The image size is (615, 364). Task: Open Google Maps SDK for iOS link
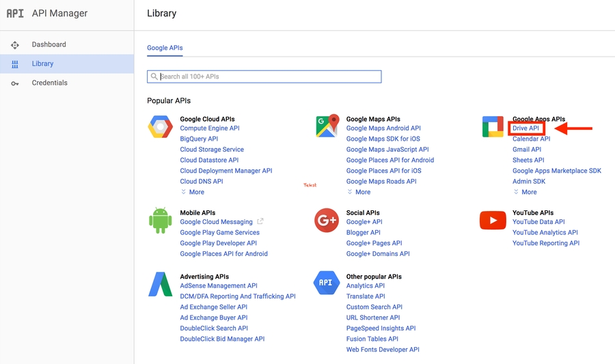(x=383, y=139)
